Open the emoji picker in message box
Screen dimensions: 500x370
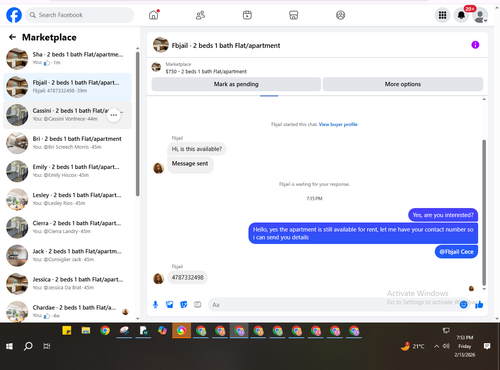click(x=463, y=304)
